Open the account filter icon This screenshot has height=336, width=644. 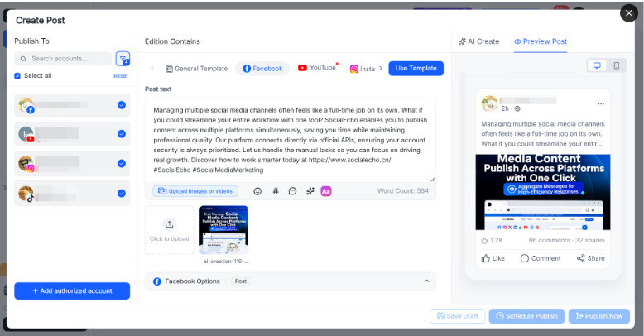123,59
